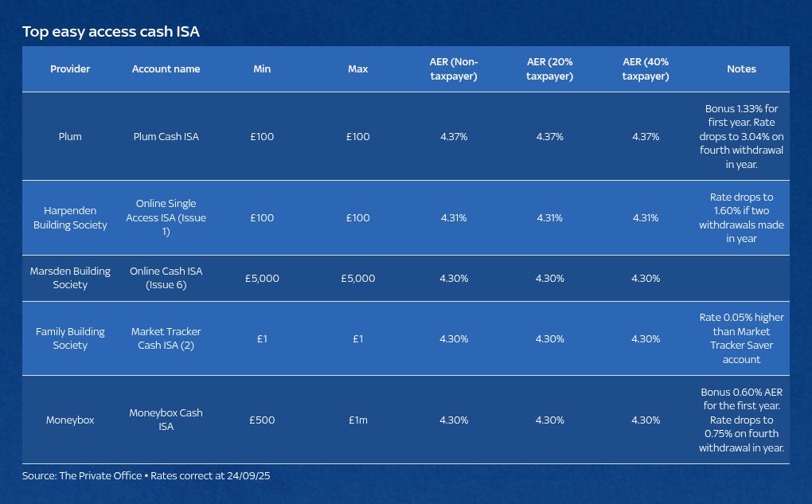Click the AER (20% taxpayer) header
This screenshot has height=504, width=812.
pos(549,69)
